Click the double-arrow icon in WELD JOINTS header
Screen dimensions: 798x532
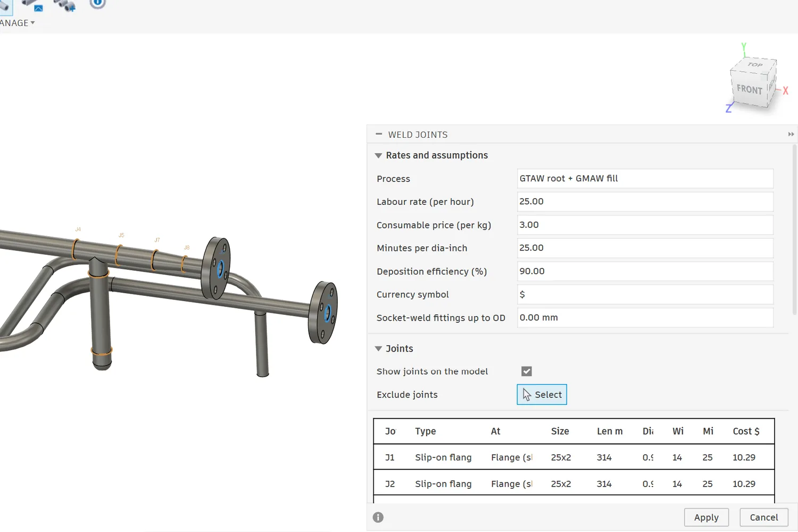tap(791, 134)
